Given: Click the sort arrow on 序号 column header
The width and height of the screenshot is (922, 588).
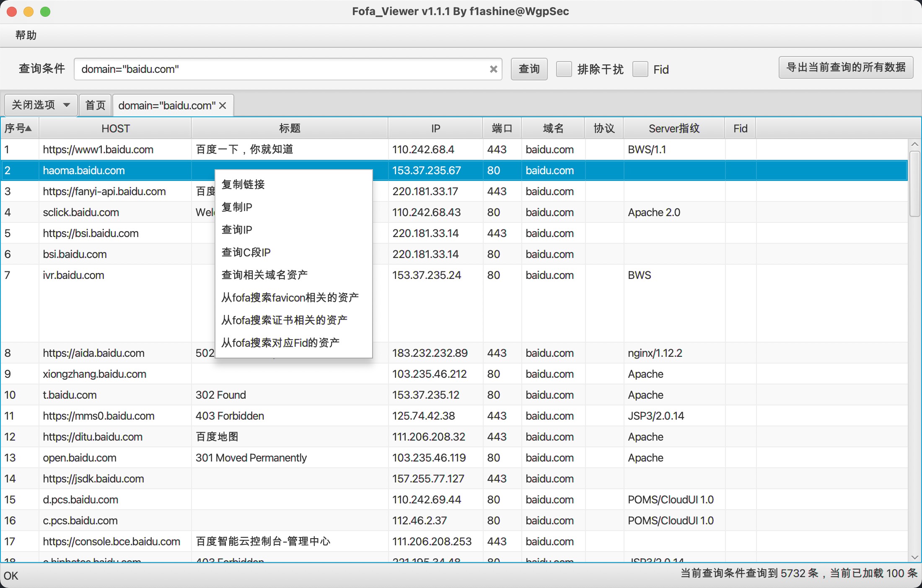Looking at the screenshot, I should tap(28, 128).
